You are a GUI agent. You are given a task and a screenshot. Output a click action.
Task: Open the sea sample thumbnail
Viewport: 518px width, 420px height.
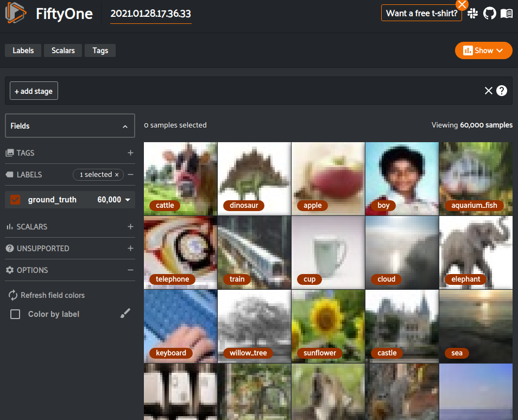[476, 326]
